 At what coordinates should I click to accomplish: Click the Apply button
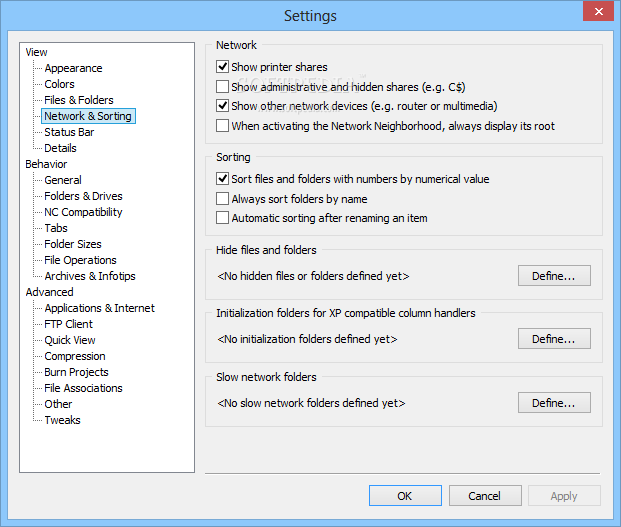[564, 496]
